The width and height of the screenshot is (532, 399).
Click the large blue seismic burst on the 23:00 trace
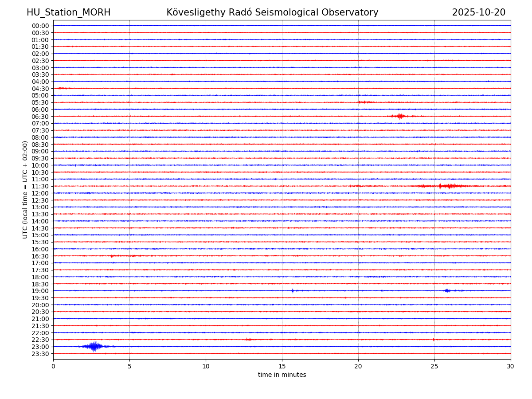(x=94, y=346)
